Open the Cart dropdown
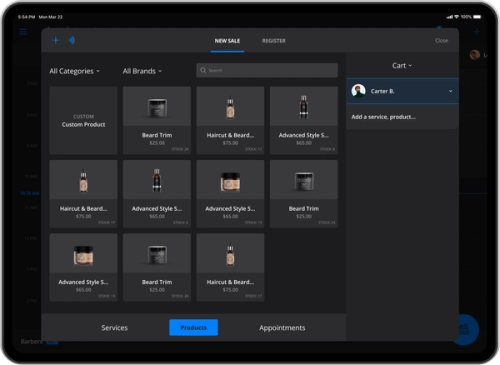Image resolution: width=500 pixels, height=365 pixels. coord(402,66)
